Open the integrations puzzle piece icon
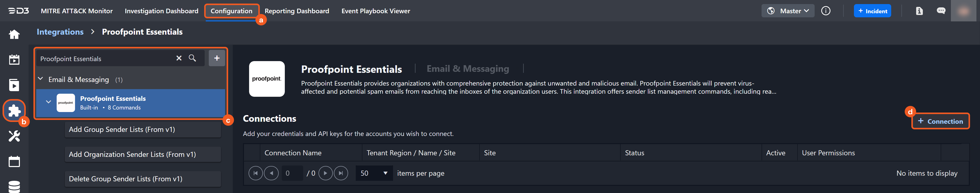Viewport: 980px width, 193px height. point(14,111)
